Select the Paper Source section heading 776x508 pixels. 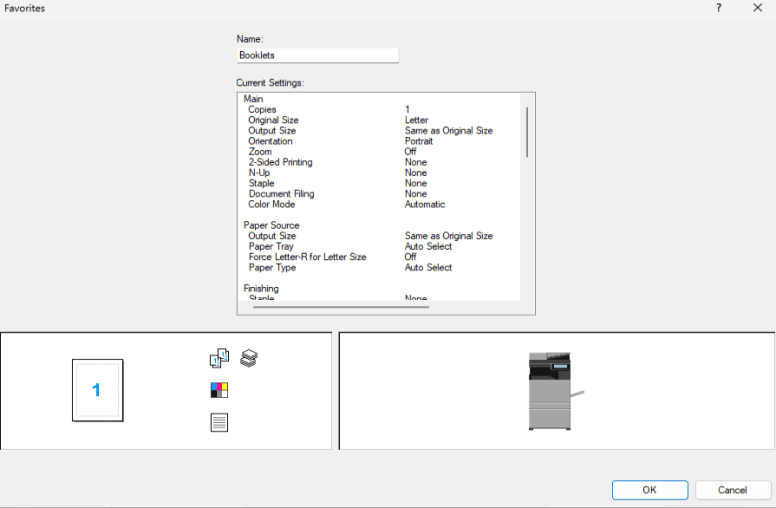tap(271, 225)
